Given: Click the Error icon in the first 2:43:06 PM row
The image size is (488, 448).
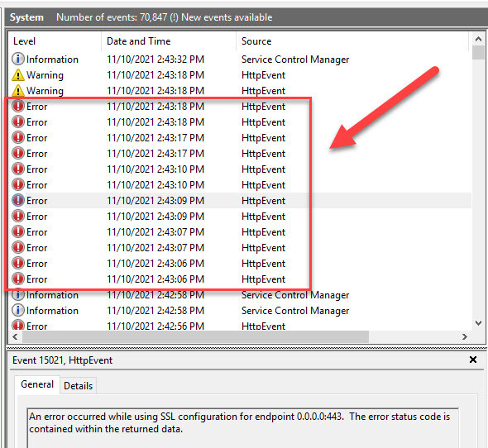Looking at the screenshot, I should point(18,263).
